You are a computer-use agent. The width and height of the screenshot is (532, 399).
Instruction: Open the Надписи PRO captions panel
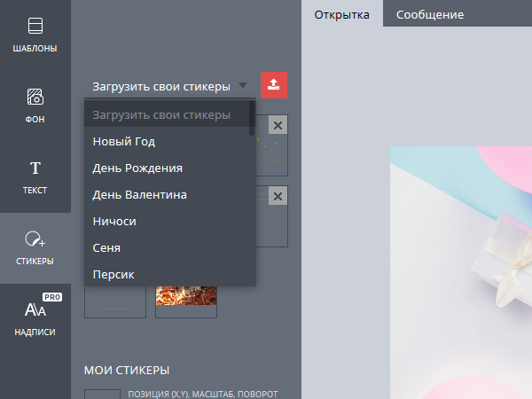[35, 319]
